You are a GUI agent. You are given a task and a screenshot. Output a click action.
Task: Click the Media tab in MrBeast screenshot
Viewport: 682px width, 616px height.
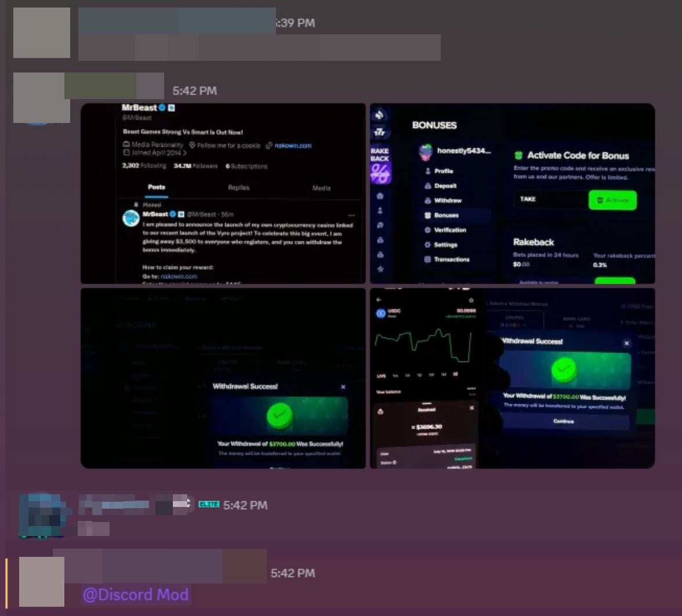[321, 188]
